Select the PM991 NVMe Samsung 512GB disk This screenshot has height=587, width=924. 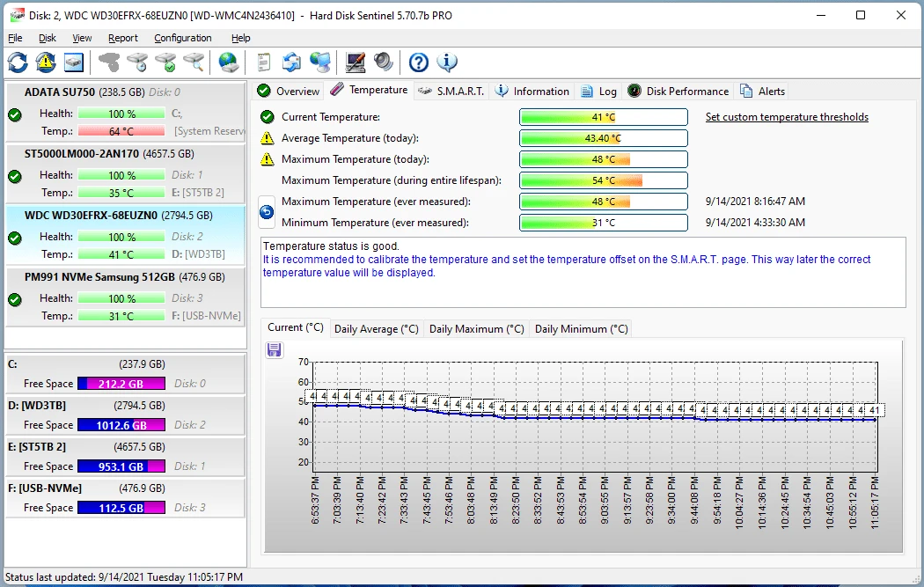[126, 297]
